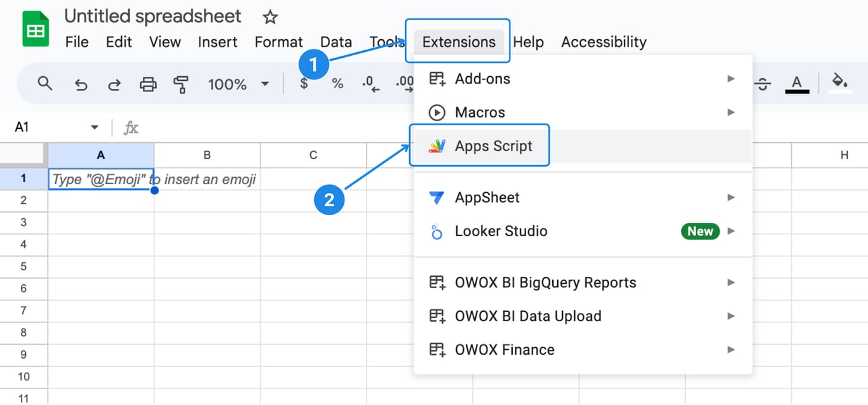This screenshot has height=405, width=868.
Task: Select column H header
Action: 830,155
